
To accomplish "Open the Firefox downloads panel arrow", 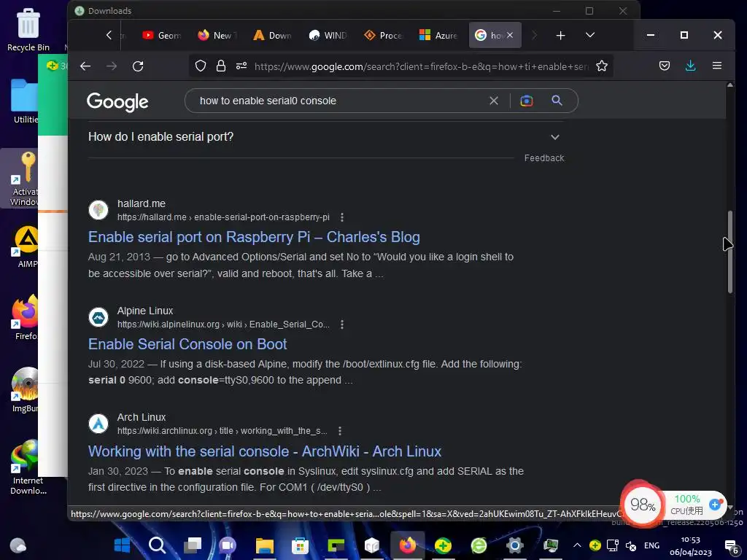I will click(690, 66).
